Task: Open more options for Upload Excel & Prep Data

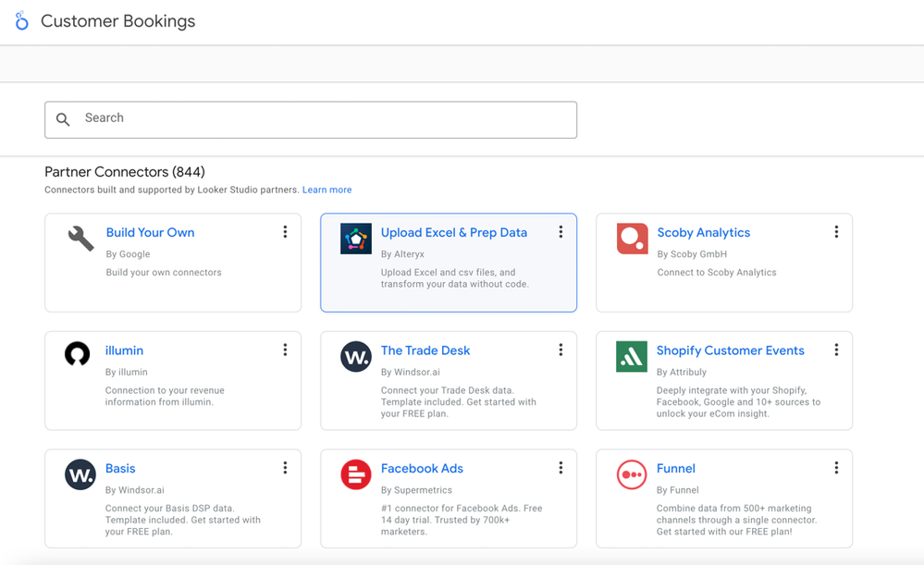Action: (x=561, y=232)
